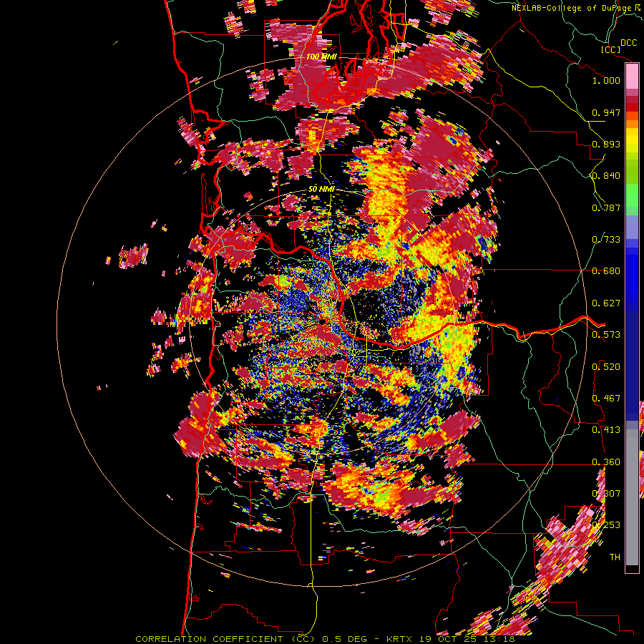This screenshot has height=644, width=644.
Task: Click the 0.307 color scale value
Action: [x=606, y=494]
